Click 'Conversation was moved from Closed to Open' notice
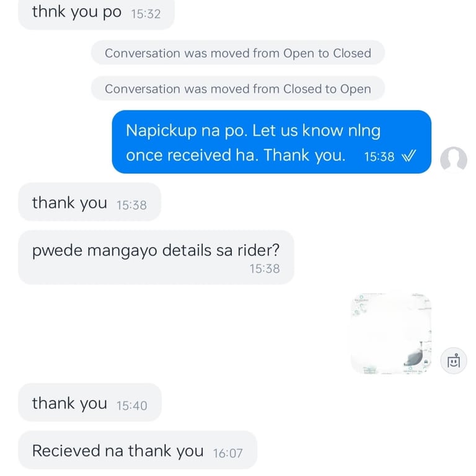Image resolution: width=476 pixels, height=476 pixels. 238,89
